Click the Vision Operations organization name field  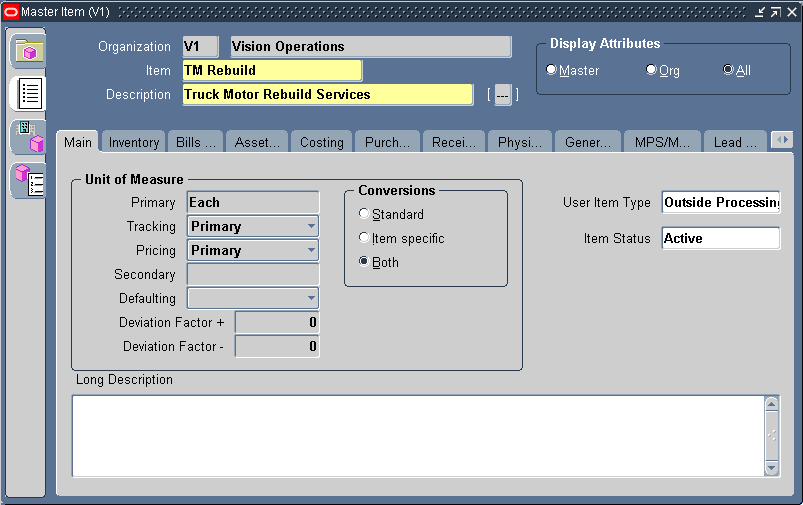pyautogui.click(x=371, y=47)
